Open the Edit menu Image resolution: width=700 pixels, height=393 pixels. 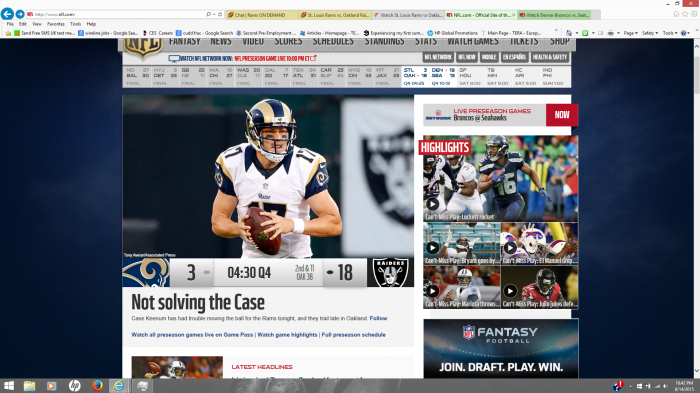tap(23, 24)
